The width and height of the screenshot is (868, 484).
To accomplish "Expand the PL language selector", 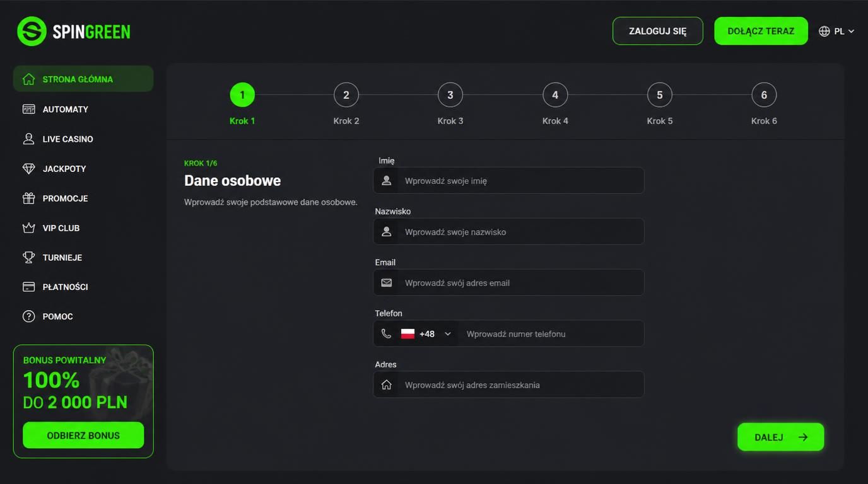I will click(836, 31).
